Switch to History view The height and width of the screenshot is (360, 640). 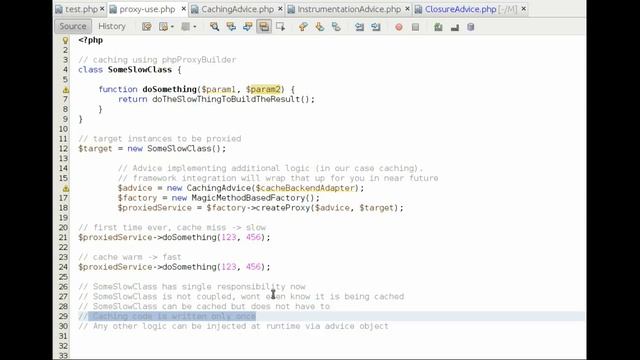tap(112, 27)
